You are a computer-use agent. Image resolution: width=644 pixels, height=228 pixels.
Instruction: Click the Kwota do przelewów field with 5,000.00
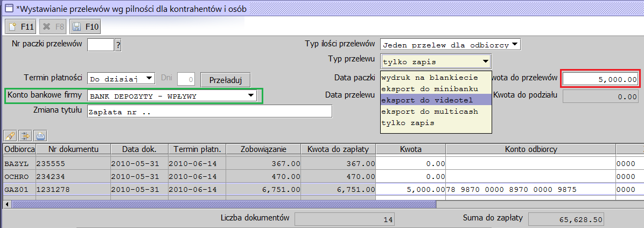coord(601,79)
